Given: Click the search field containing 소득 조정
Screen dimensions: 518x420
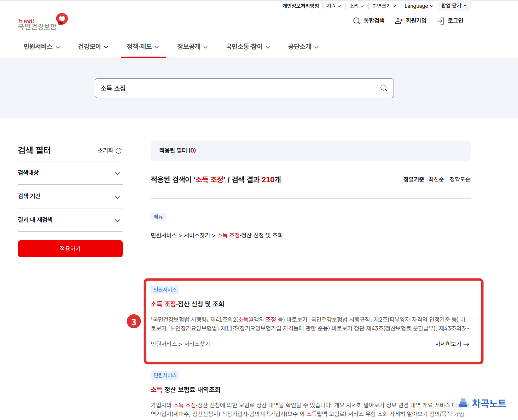Looking at the screenshot, I should 244,88.
